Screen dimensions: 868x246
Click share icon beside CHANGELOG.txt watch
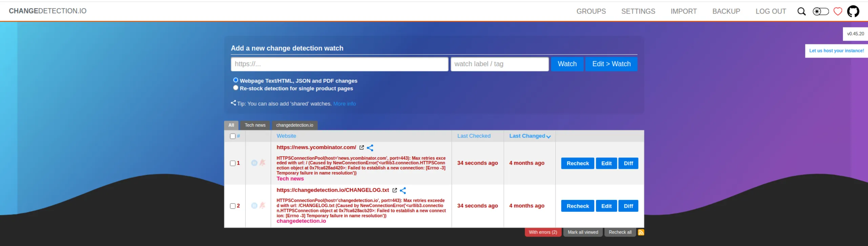point(403,190)
